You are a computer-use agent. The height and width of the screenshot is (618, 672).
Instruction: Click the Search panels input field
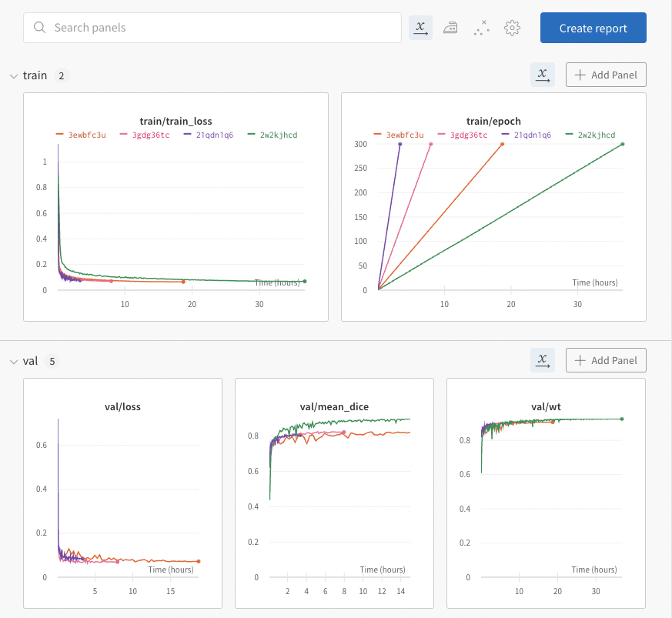pos(212,28)
